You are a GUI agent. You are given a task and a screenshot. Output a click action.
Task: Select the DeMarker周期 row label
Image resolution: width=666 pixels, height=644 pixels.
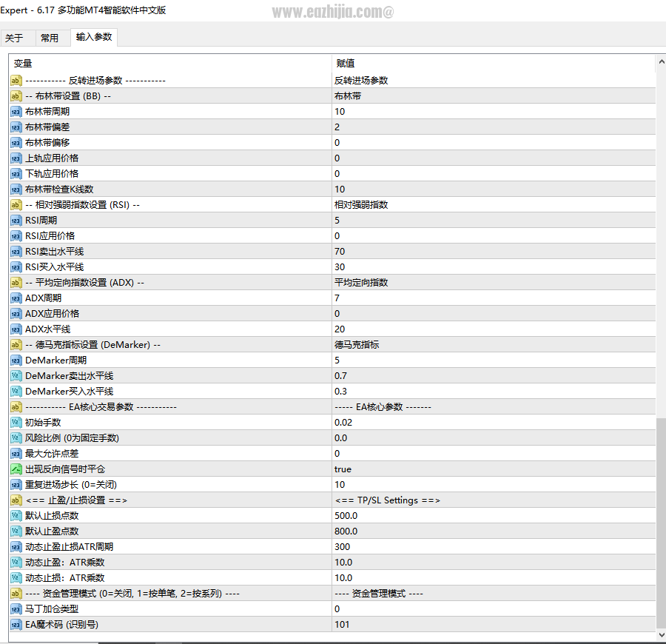[x=55, y=360]
